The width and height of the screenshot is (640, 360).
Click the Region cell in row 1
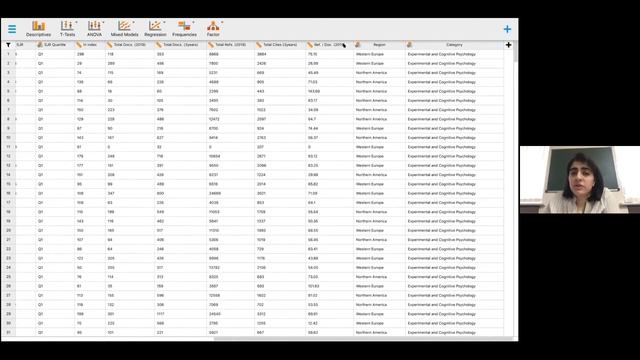pyautogui.click(x=379, y=54)
